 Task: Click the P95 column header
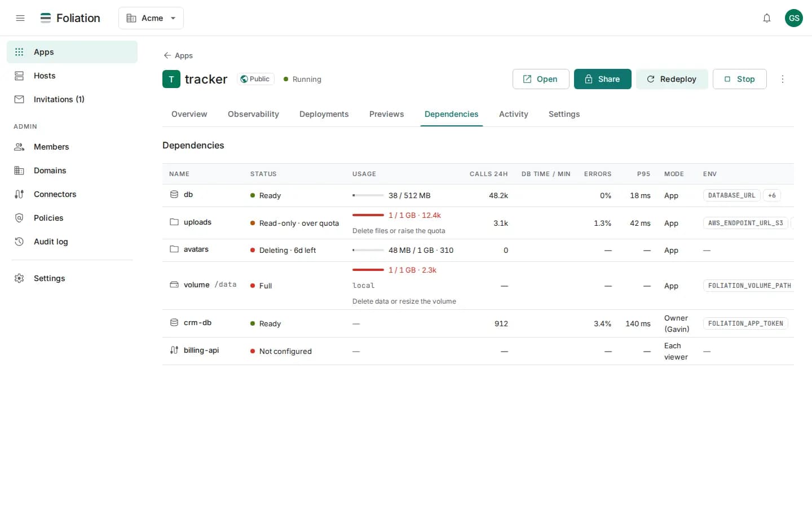tap(643, 174)
